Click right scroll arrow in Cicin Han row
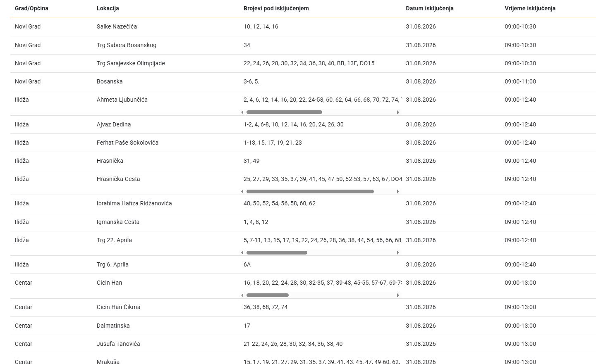Viewport: 596px width, 364px height. click(x=398, y=295)
